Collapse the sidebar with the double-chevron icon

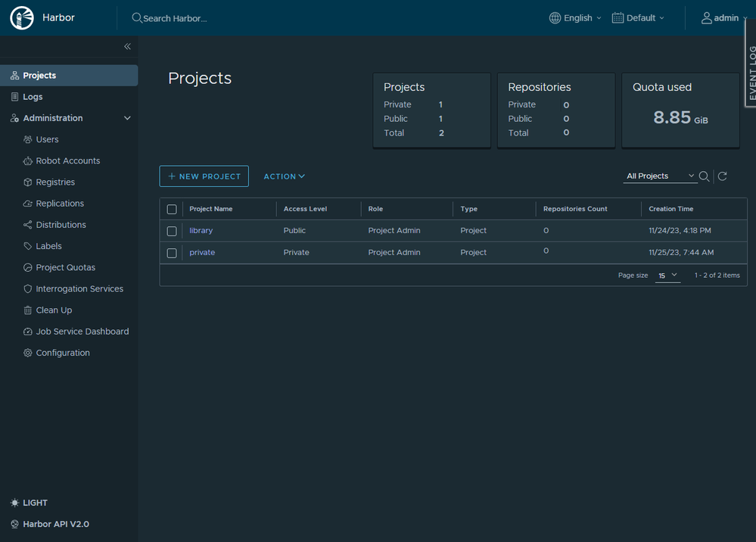127,46
